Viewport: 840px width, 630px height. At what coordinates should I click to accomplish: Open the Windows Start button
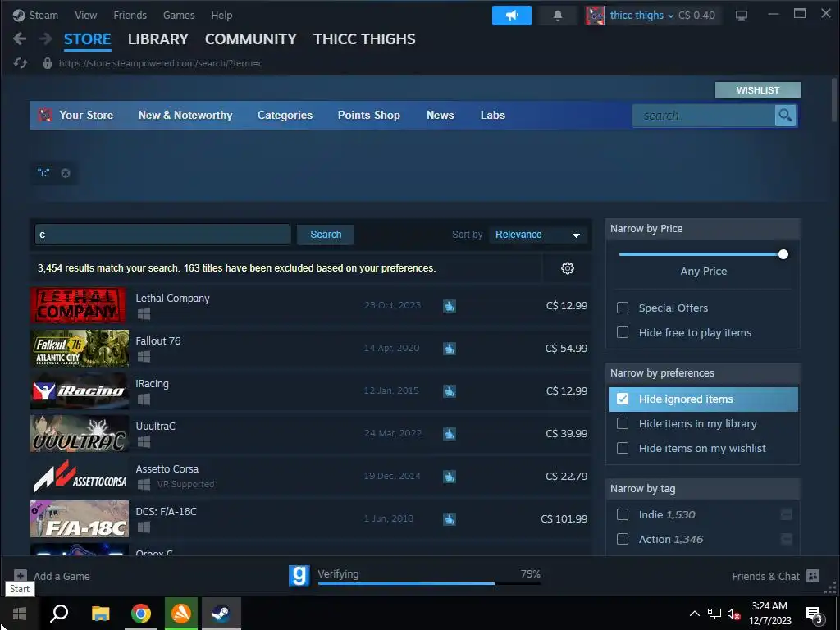coord(20,614)
